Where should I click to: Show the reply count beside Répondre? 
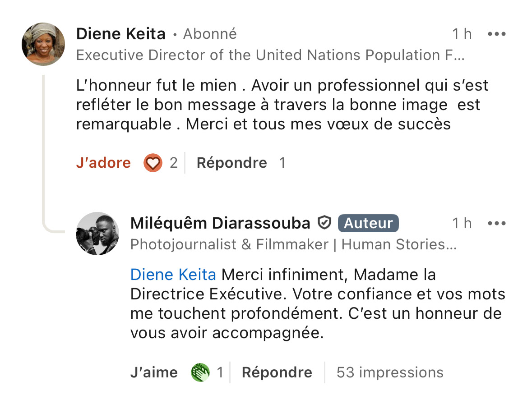(282, 163)
